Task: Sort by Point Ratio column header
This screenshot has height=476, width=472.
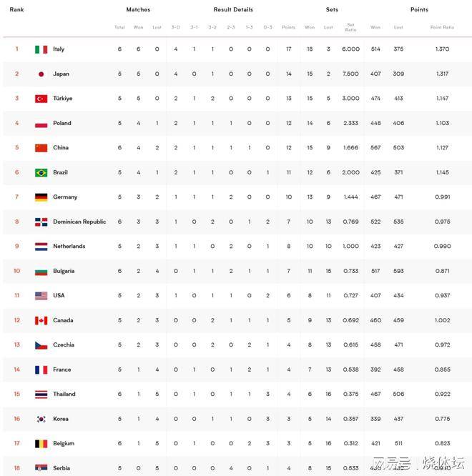Action: (x=442, y=27)
